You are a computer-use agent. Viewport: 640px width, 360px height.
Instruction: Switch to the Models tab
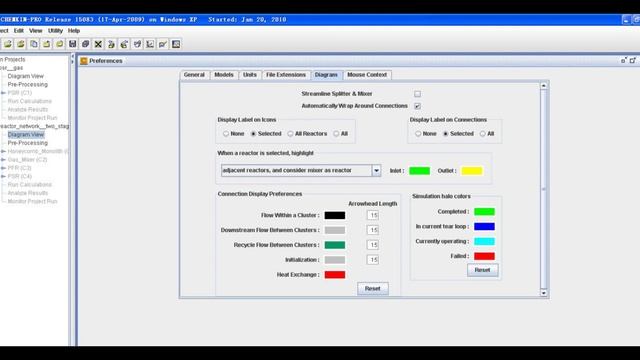[224, 75]
